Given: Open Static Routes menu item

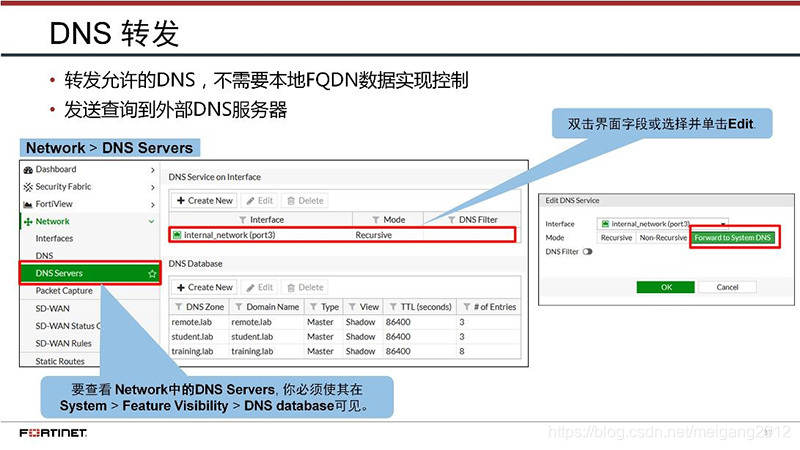Looking at the screenshot, I should [x=60, y=361].
